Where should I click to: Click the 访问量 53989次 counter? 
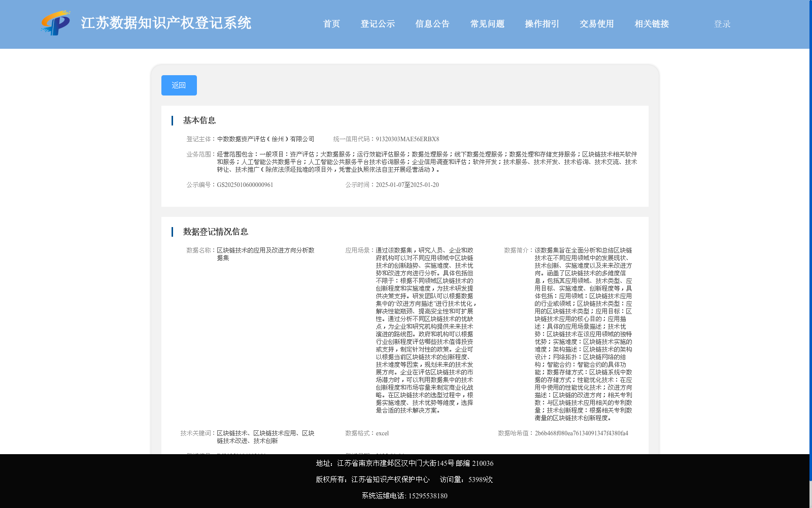[466, 480]
